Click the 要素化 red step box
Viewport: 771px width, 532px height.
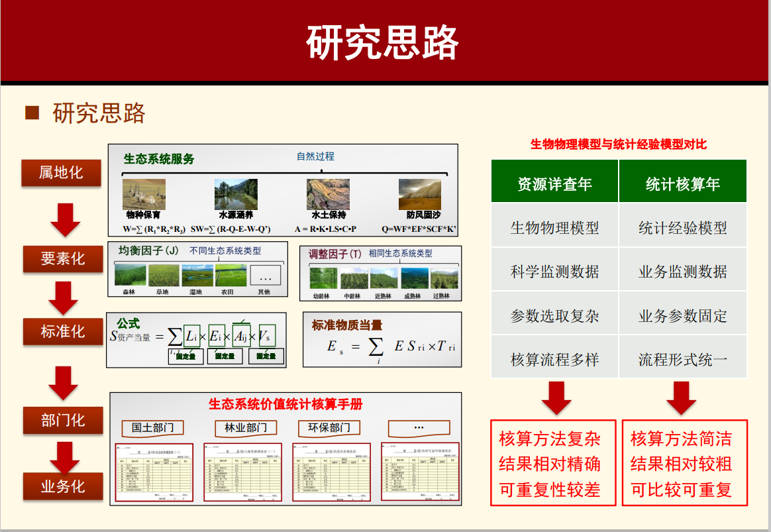(x=63, y=258)
